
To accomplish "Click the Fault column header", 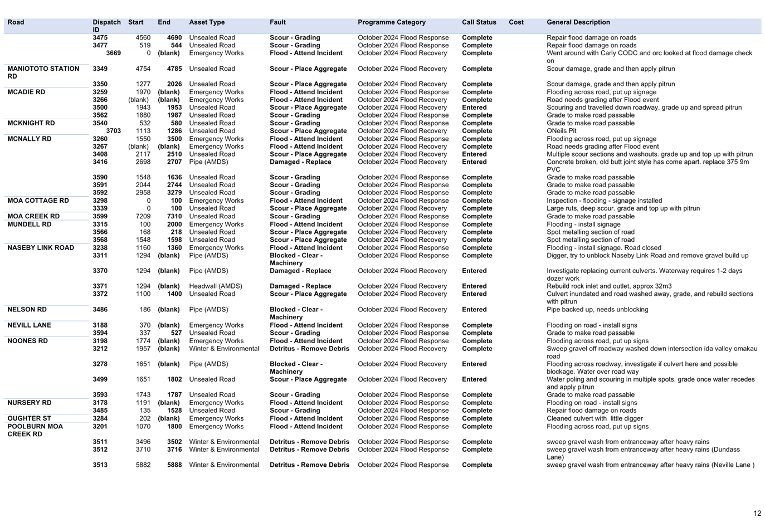I will click(277, 22).
